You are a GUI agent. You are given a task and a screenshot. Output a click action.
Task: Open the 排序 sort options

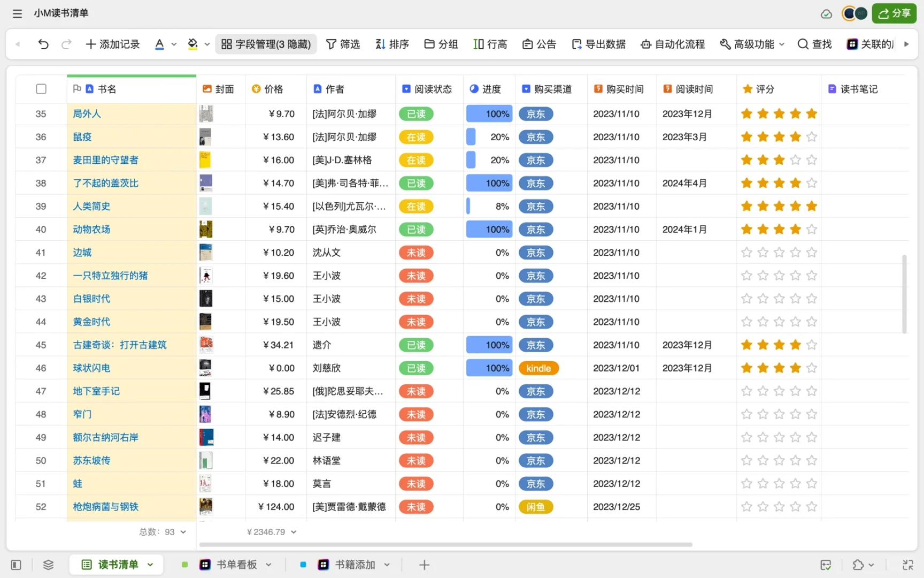click(392, 44)
